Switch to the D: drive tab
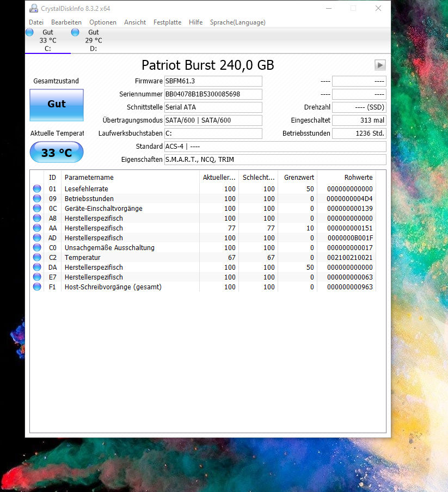This screenshot has width=448, height=492. tap(94, 40)
